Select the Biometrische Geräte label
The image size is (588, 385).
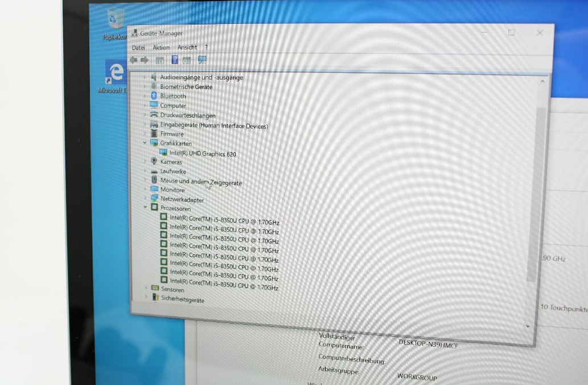pyautogui.click(x=186, y=87)
